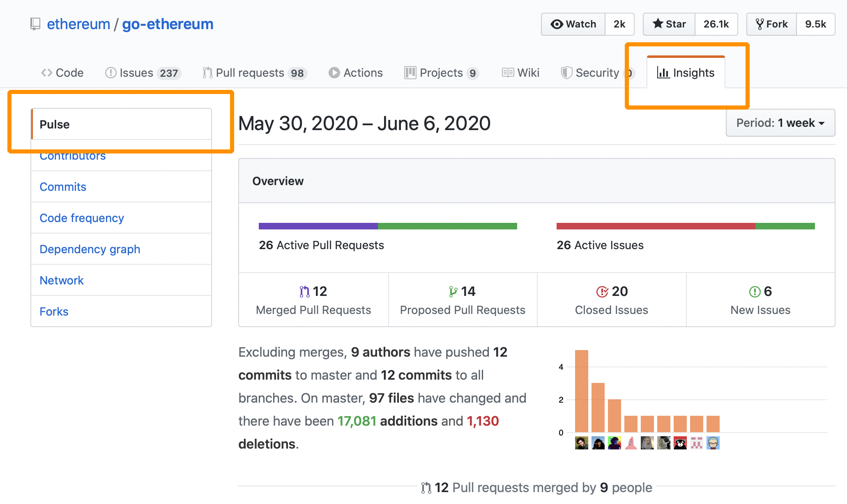Viewport: 847px width, 504px height.
Task: Click the pink starfish contributor avatar
Action: click(x=631, y=443)
